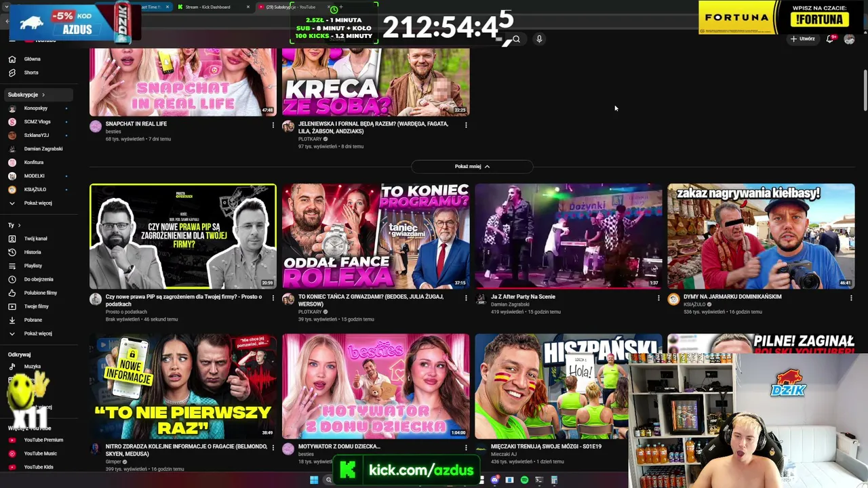The height and width of the screenshot is (488, 868).
Task: Open Historia watch history icon
Action: (12, 252)
